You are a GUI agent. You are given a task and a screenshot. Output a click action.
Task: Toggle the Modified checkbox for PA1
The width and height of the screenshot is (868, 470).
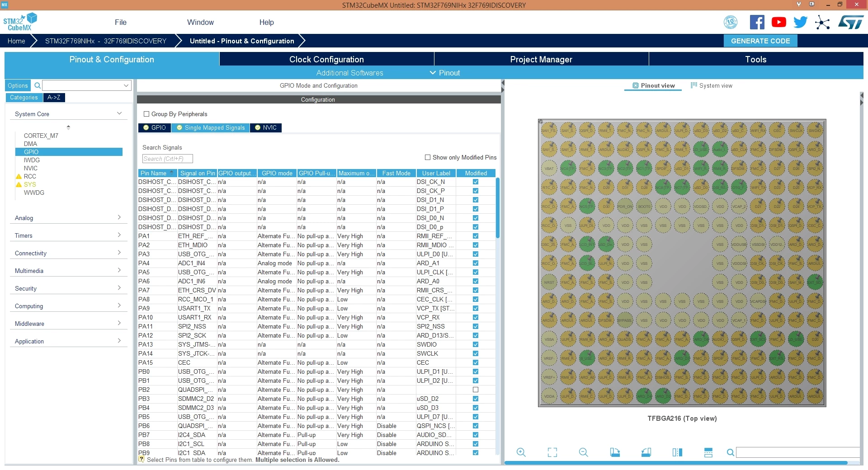[476, 236]
